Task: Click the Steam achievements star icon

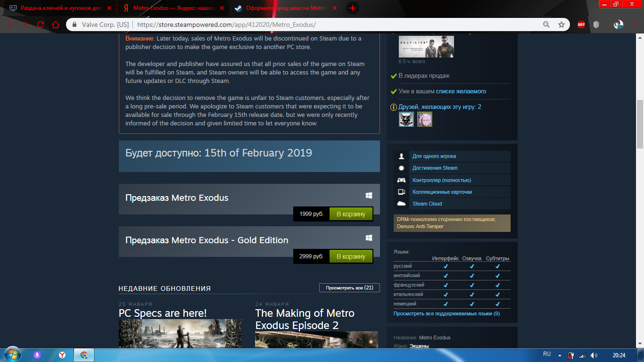Action: pos(401,168)
